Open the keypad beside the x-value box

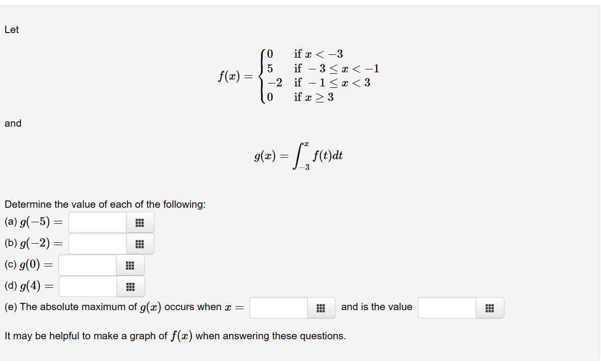321,308
